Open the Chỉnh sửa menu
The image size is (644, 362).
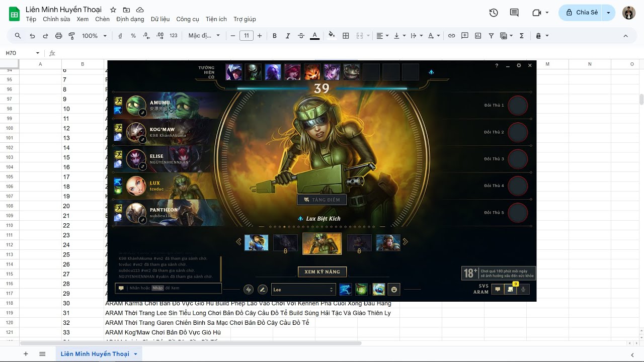point(56,19)
